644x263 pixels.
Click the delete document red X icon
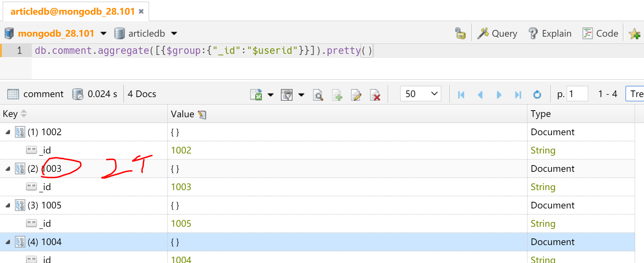[x=375, y=95]
